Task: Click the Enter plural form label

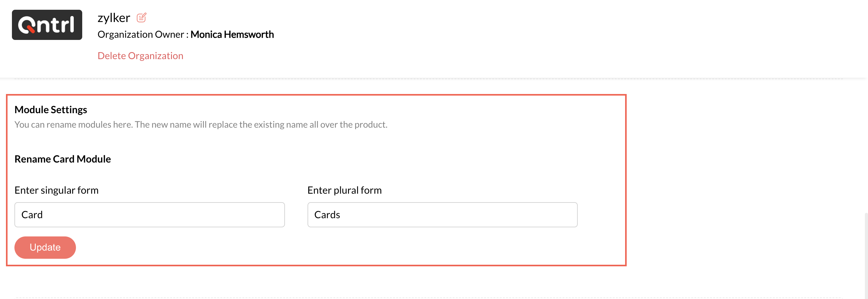Action: tap(344, 190)
